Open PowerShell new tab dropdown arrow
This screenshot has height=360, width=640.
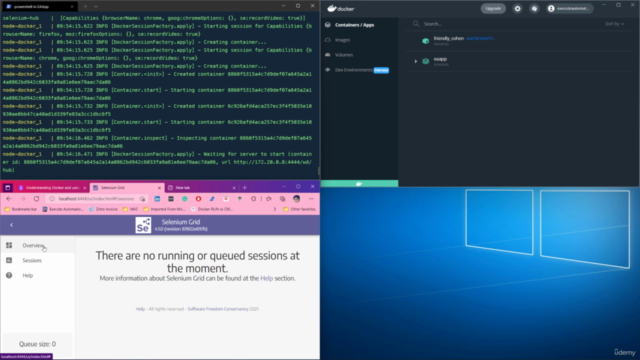pyautogui.click(x=96, y=7)
